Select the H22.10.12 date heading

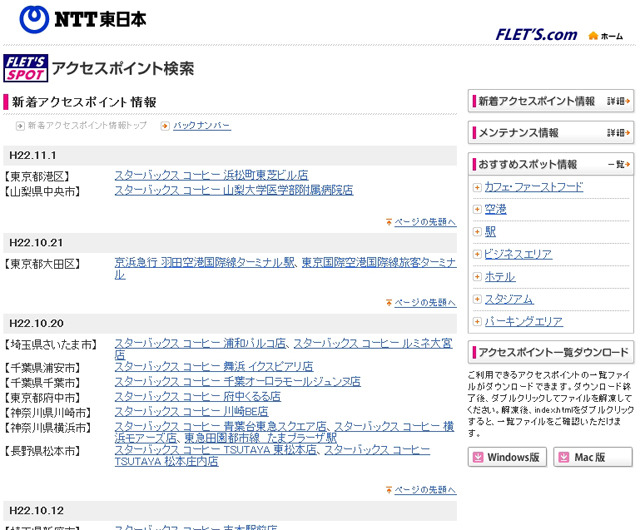tap(36, 510)
